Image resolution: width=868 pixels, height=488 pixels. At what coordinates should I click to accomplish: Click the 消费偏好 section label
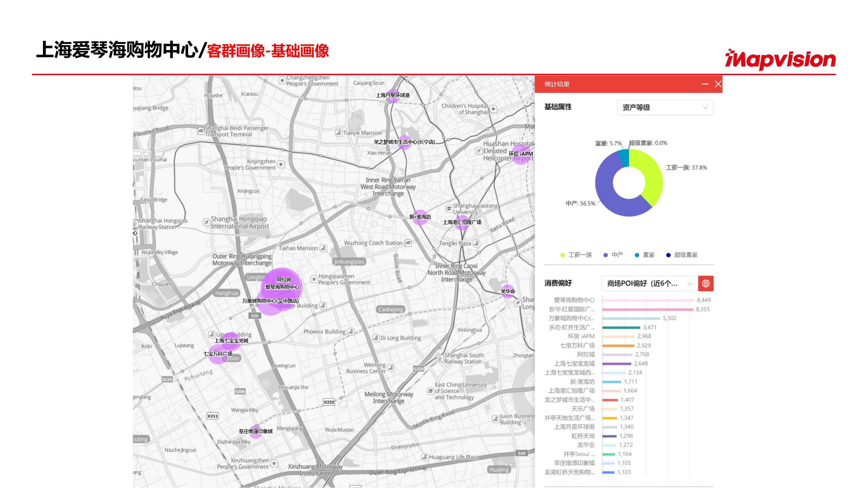pyautogui.click(x=558, y=283)
